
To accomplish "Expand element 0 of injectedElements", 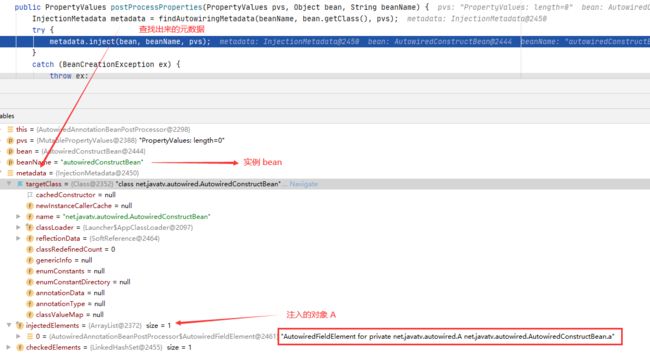I will click(x=18, y=336).
